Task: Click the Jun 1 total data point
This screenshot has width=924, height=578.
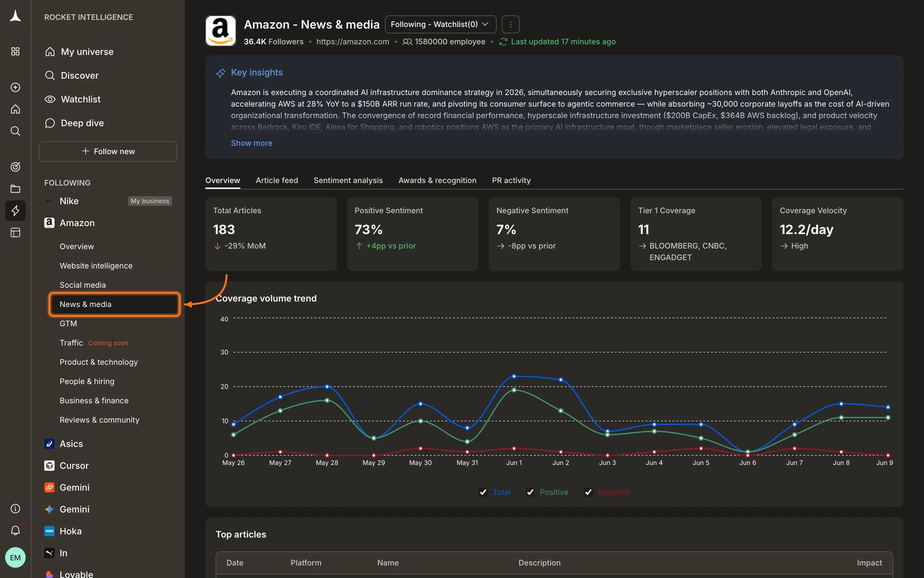Action: click(514, 376)
